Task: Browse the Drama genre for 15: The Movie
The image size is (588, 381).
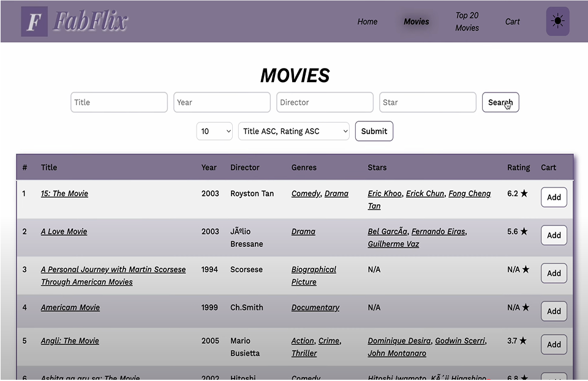Action: point(336,194)
